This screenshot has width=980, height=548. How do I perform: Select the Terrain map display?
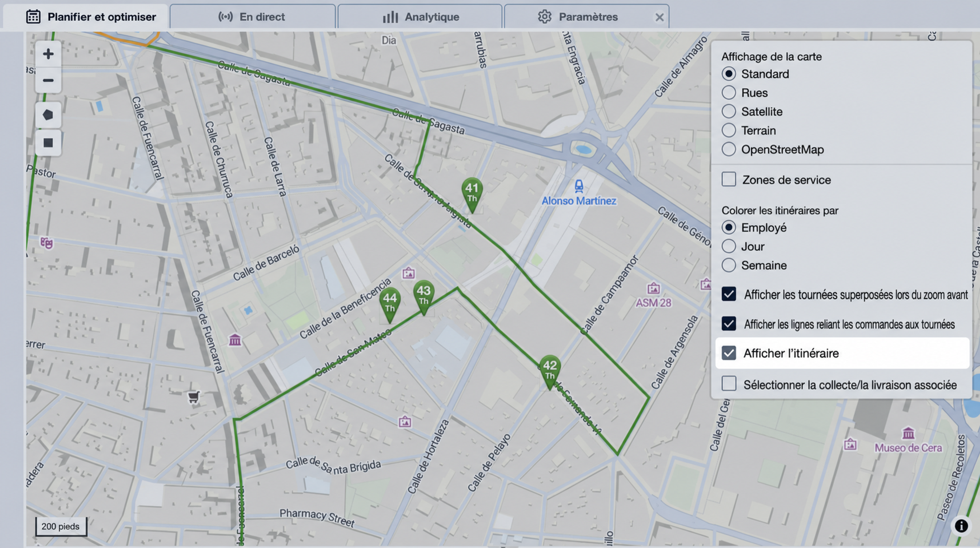[728, 130]
